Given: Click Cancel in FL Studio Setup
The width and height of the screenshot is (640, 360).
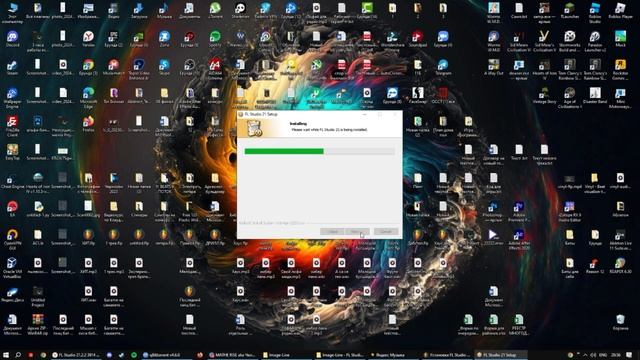Looking at the screenshot, I should pos(386,231).
